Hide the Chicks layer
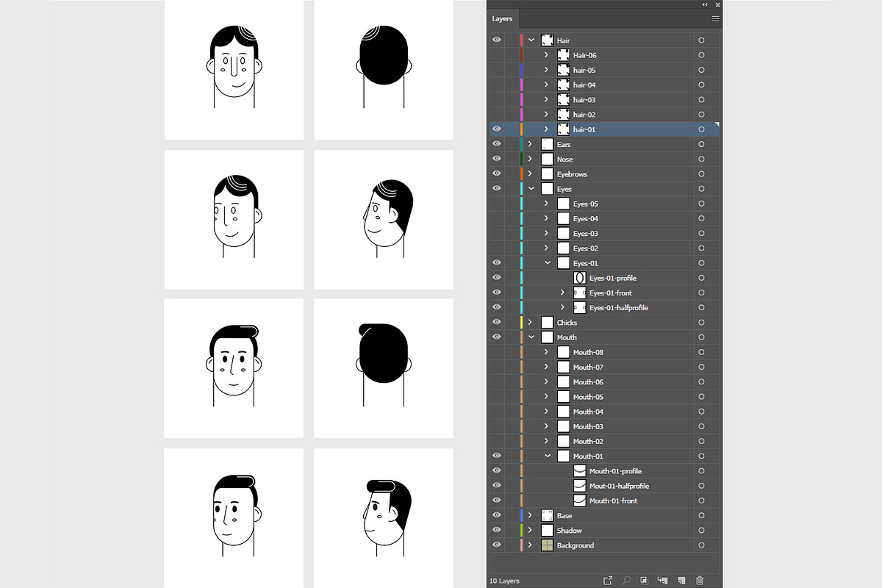 [x=497, y=322]
